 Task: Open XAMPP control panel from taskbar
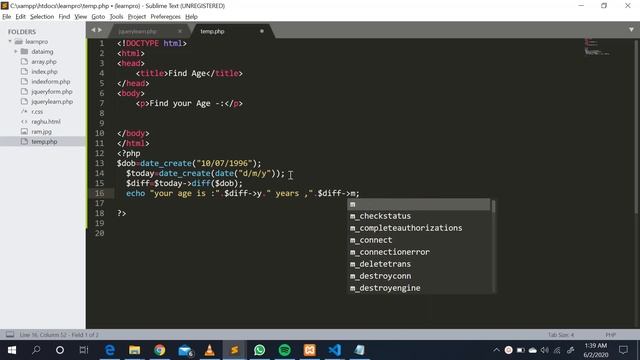309,350
